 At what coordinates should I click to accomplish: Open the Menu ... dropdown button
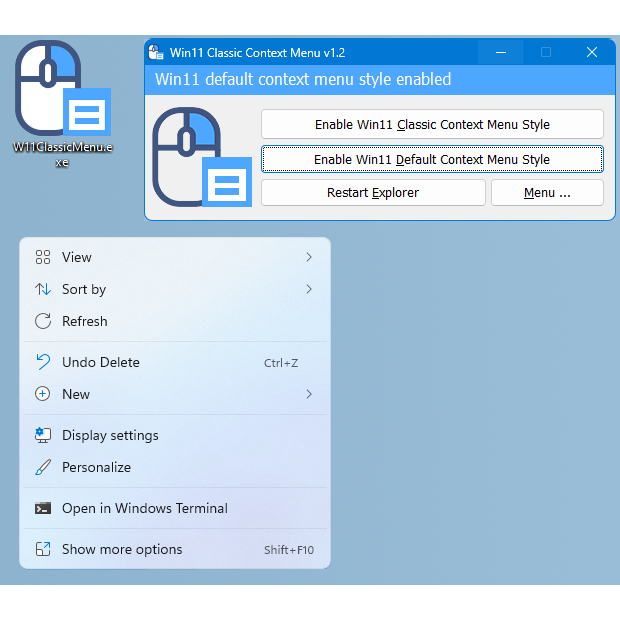[547, 193]
